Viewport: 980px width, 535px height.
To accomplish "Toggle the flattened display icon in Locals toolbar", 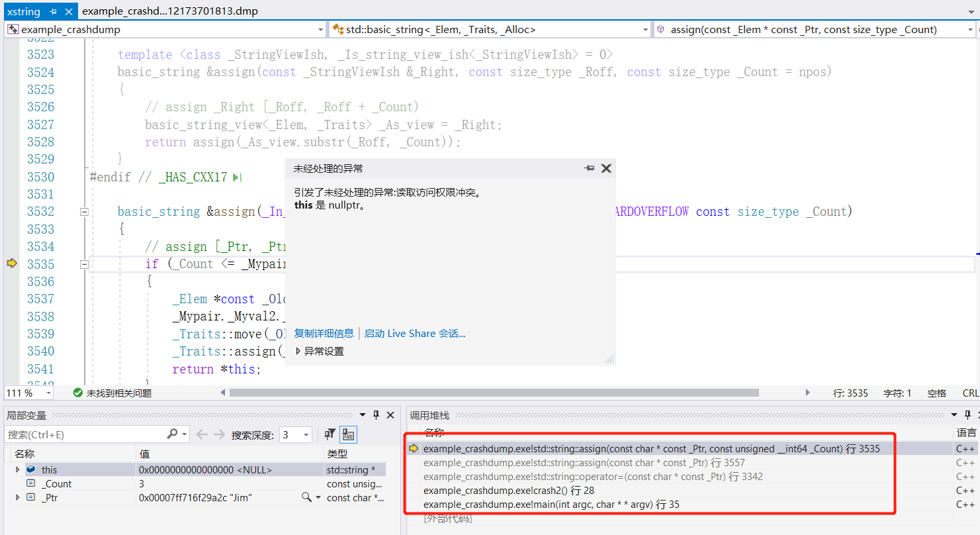I will [x=348, y=434].
